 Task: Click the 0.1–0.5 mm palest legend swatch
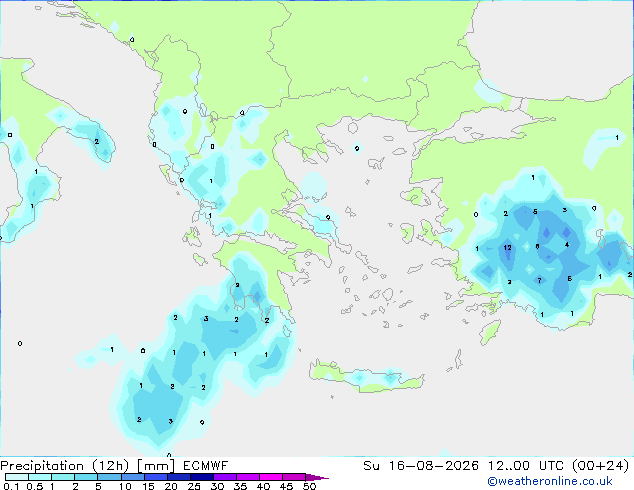(17, 477)
